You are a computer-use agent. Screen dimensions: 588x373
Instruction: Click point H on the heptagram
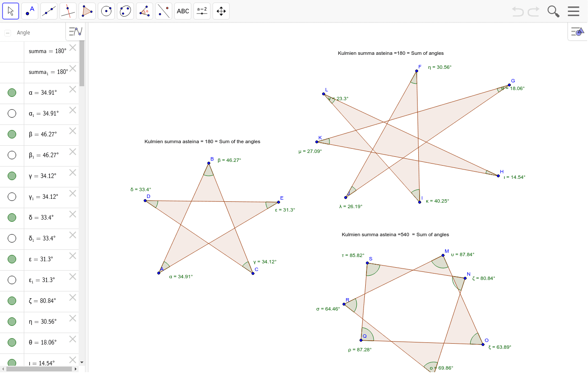coord(498,176)
